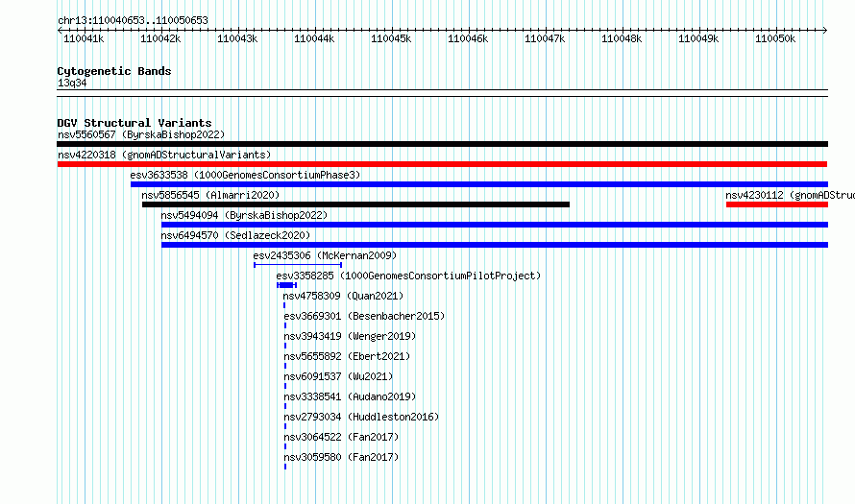Click nsv6091537 (Wu2021) label
855x504 pixels.
click(x=338, y=376)
